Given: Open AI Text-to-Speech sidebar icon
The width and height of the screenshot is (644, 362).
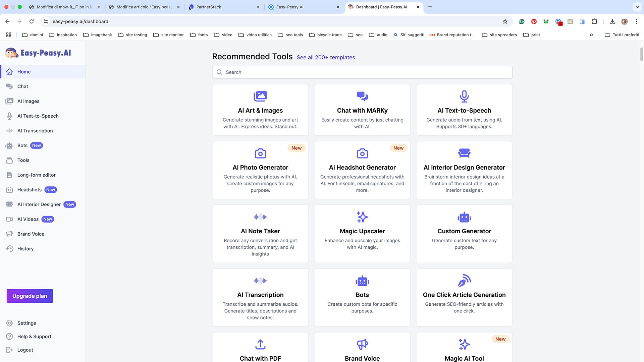Looking at the screenshot, I should coord(9,116).
